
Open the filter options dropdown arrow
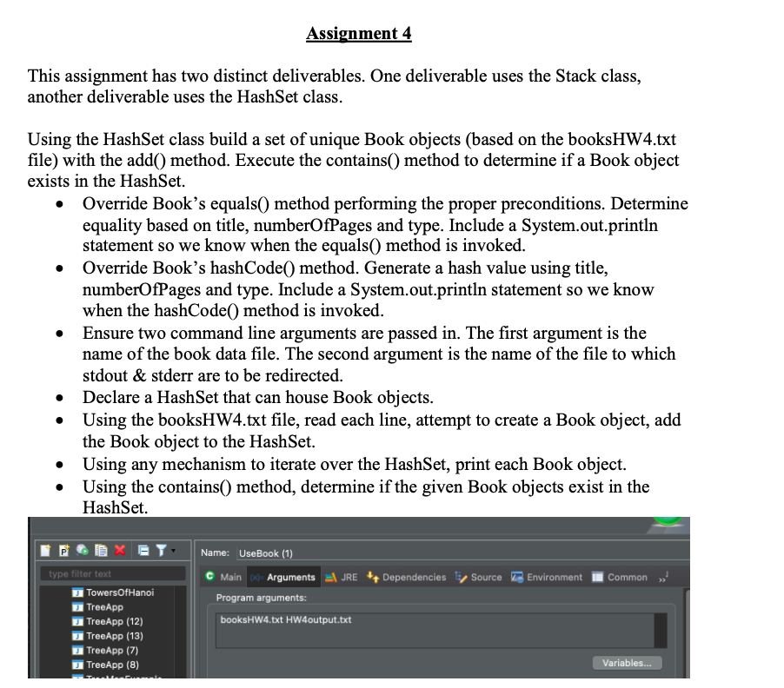point(171,551)
